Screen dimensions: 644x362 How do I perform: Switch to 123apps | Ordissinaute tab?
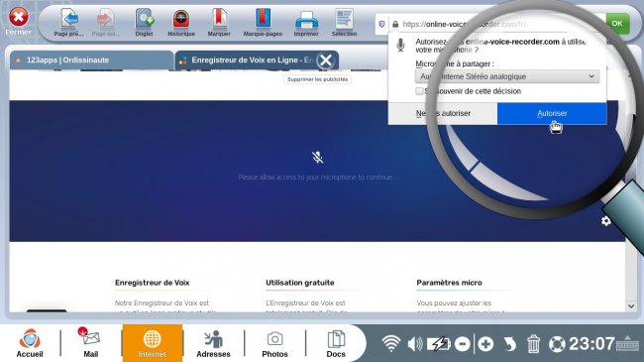coord(91,60)
